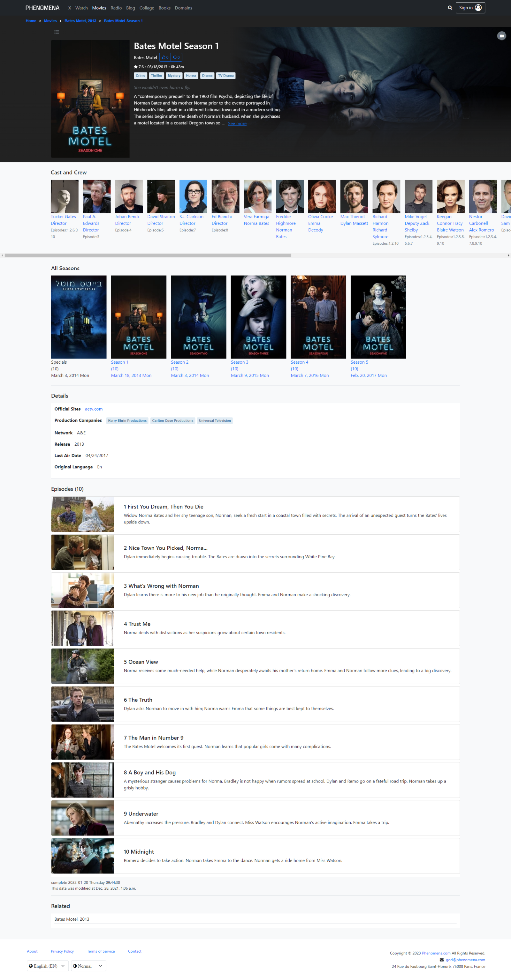Click the cast list horizontal scrollbar
The width and height of the screenshot is (511, 980).
[x=148, y=255]
